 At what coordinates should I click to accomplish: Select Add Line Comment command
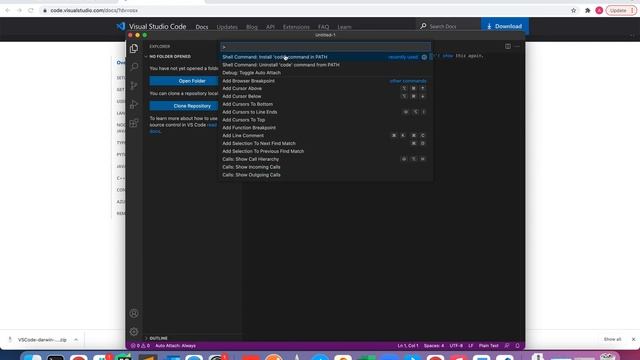325,136
